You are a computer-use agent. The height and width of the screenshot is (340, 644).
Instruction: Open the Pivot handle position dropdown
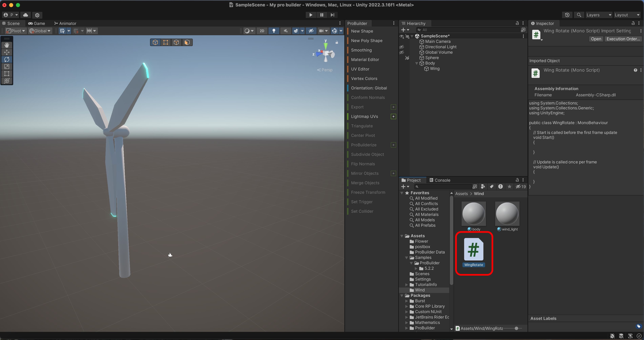(x=16, y=31)
